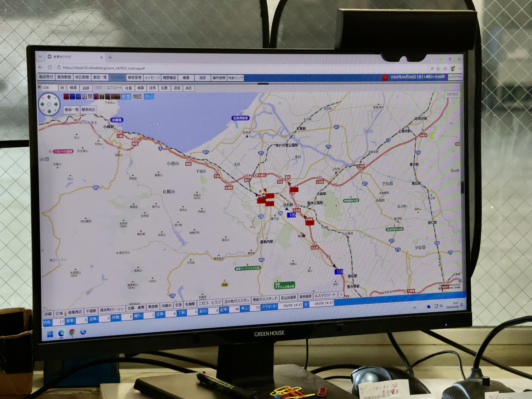
Task: Click the red alert indicator beside the date
Action: click(x=385, y=78)
